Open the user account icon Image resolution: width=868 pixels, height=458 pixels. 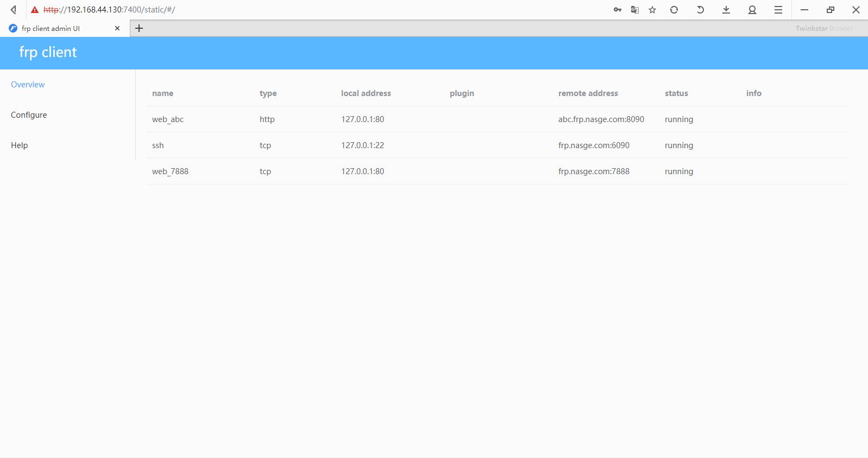(x=752, y=10)
